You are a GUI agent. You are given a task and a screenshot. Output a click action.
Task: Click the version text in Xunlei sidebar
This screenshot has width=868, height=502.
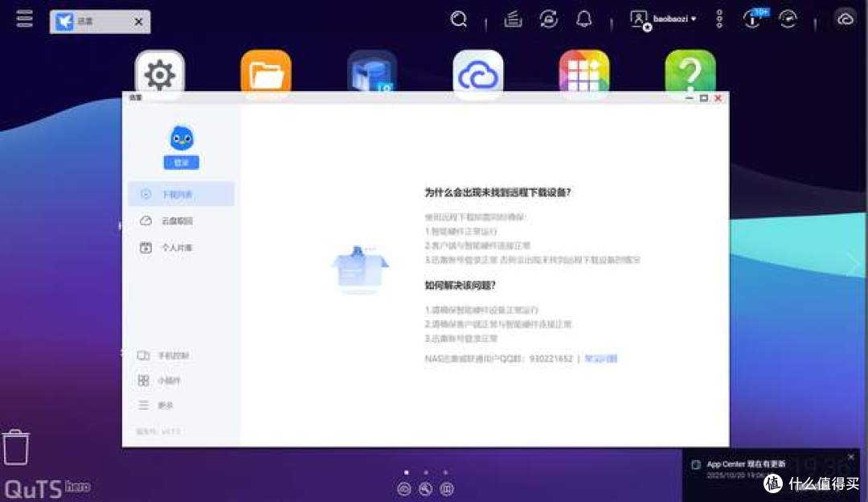click(158, 431)
